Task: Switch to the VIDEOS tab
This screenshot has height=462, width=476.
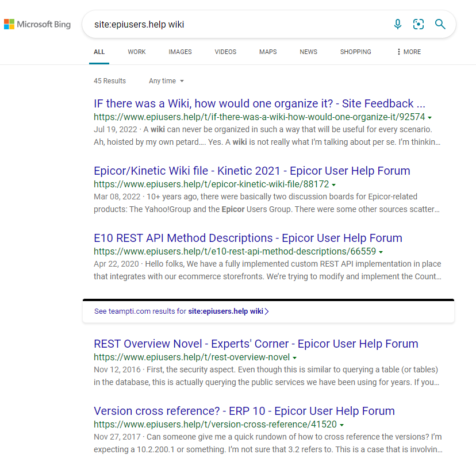Action: coord(225,52)
